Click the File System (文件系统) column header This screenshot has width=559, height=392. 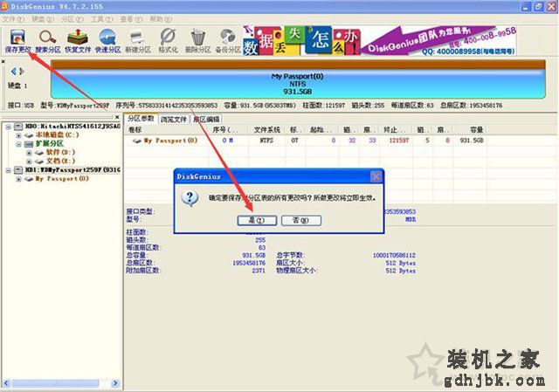[x=266, y=130]
